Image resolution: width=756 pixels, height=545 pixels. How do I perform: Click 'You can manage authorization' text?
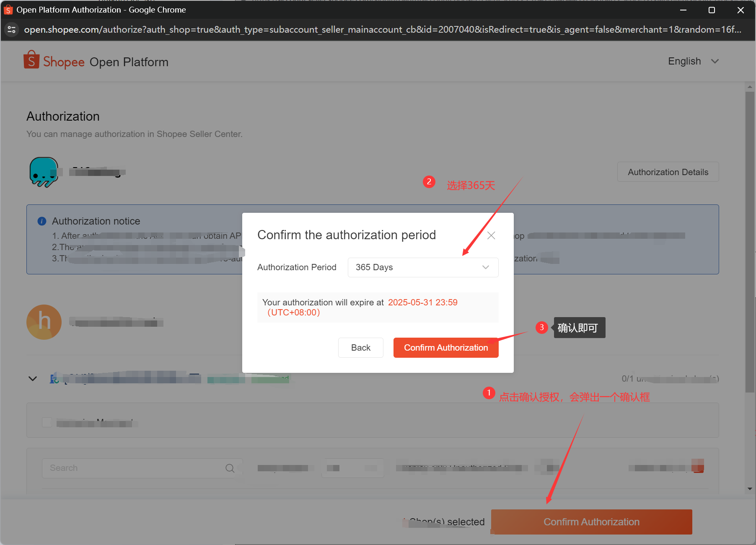point(134,134)
